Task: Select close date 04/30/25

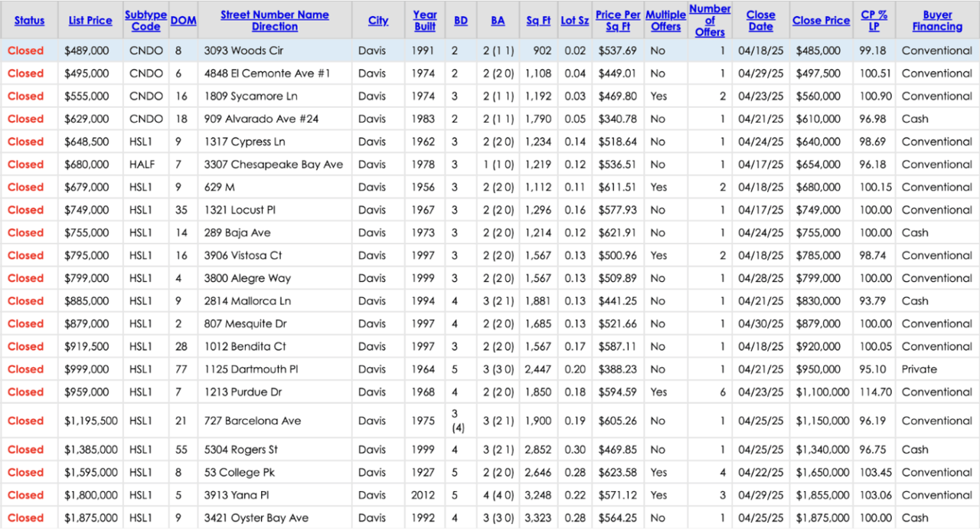Action: tap(761, 323)
